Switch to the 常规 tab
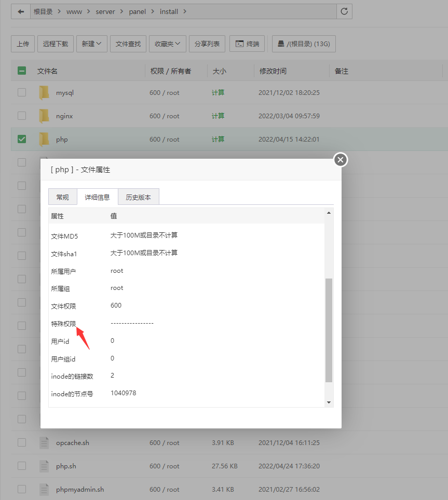Image resolution: width=448 pixels, height=500 pixels. 62,197
